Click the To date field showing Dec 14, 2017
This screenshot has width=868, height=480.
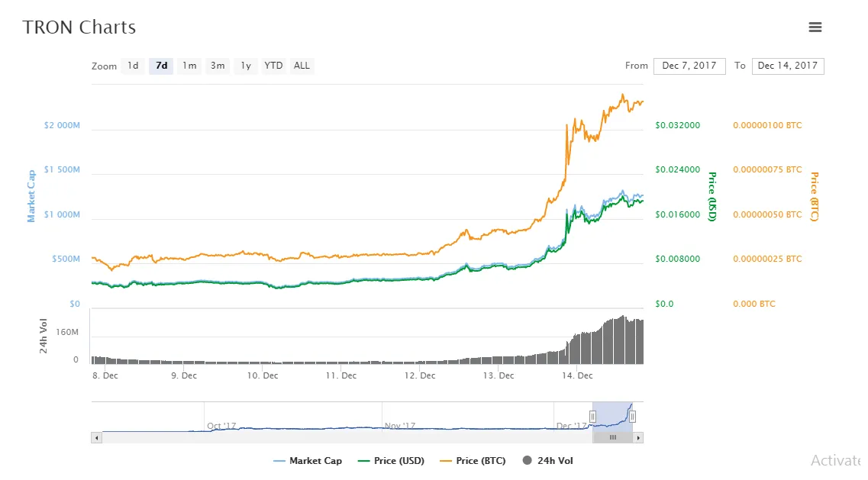click(788, 66)
